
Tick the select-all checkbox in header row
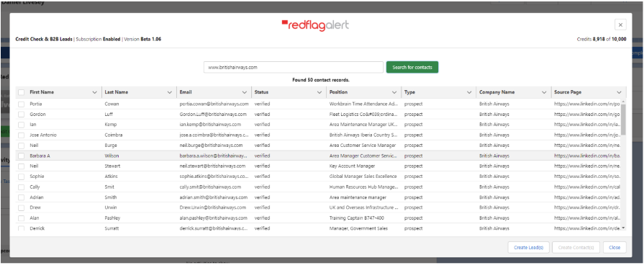click(22, 92)
